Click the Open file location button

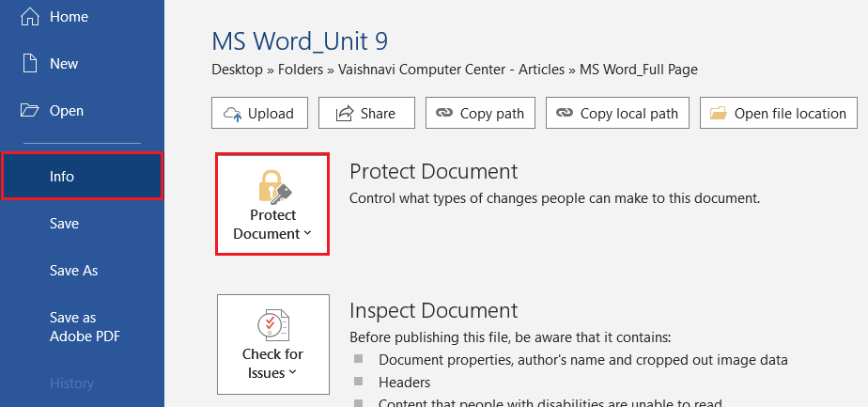coord(779,113)
